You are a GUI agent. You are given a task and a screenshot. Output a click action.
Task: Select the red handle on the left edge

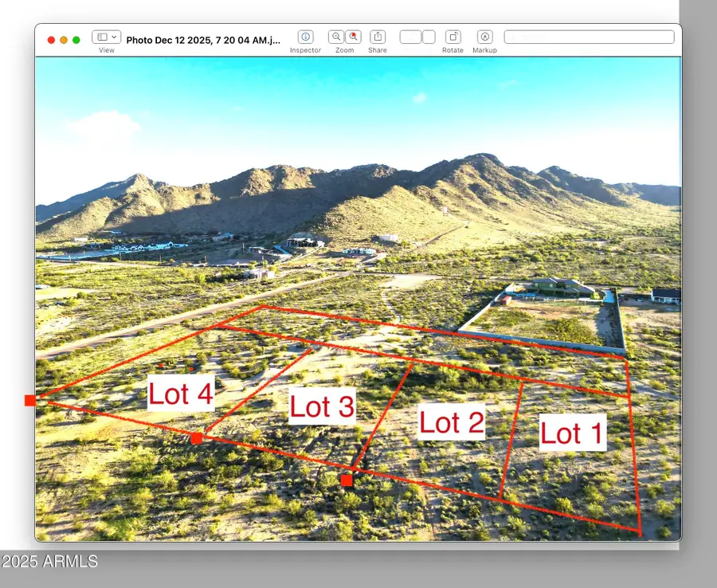coord(29,399)
